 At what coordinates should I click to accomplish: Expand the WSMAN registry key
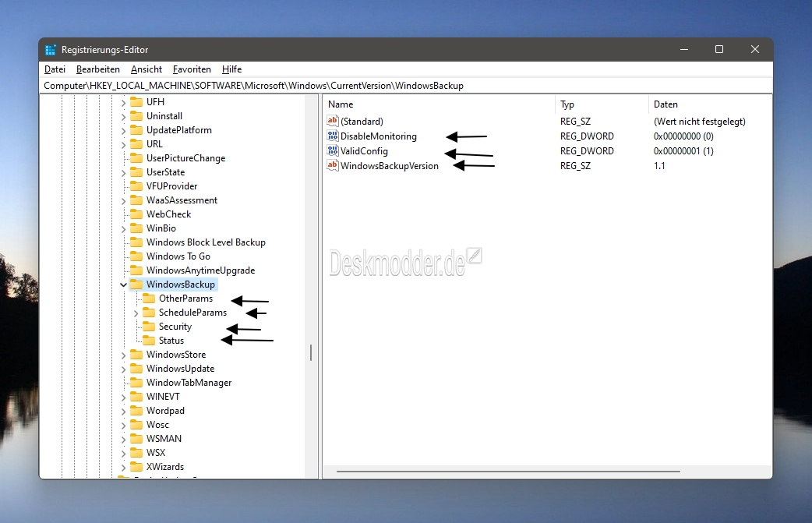click(123, 439)
